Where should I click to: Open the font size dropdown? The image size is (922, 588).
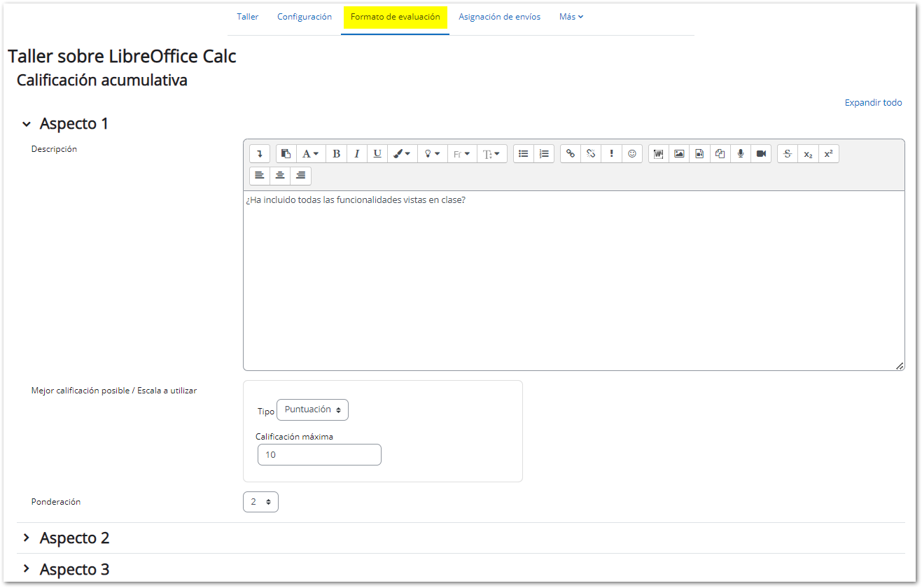click(x=492, y=154)
